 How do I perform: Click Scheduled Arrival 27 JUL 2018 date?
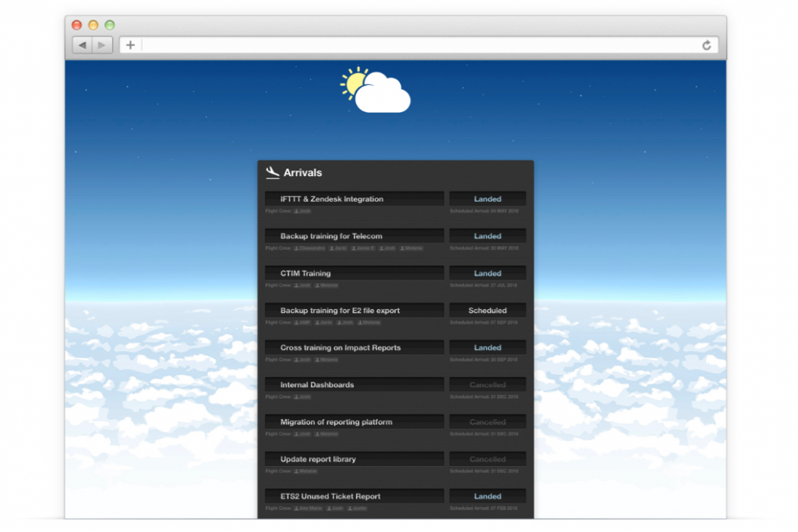(483, 285)
